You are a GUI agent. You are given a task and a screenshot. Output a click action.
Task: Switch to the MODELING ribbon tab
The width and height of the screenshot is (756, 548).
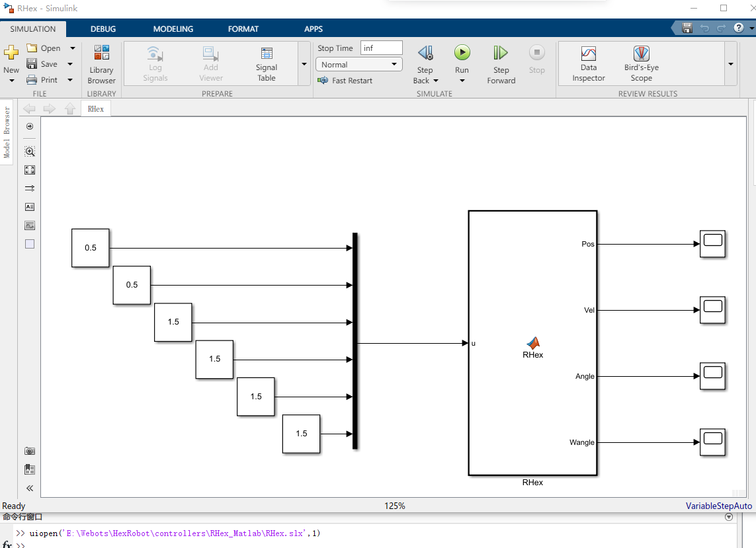click(173, 28)
